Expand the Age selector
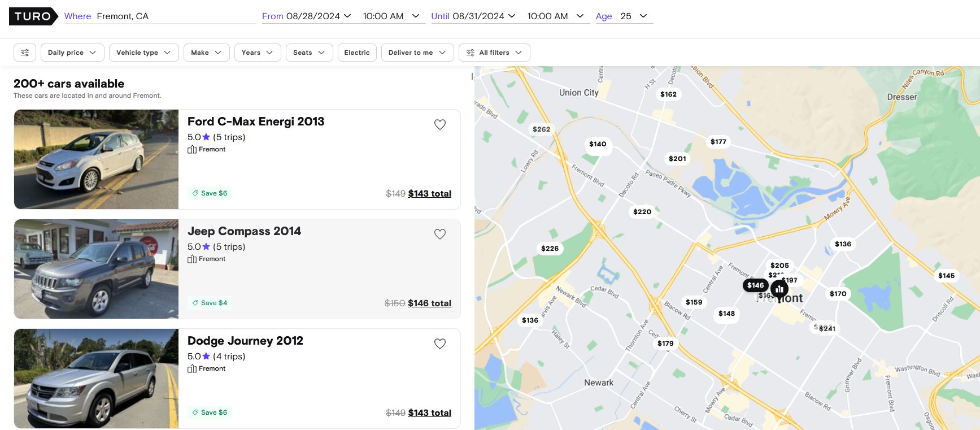The width and height of the screenshot is (980, 430). pos(633,16)
